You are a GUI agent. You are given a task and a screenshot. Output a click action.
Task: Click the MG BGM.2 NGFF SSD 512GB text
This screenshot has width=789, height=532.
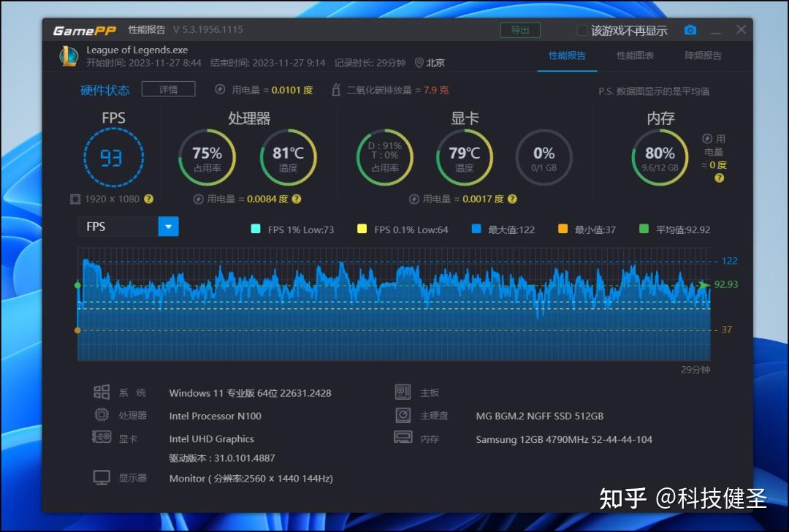539,416
